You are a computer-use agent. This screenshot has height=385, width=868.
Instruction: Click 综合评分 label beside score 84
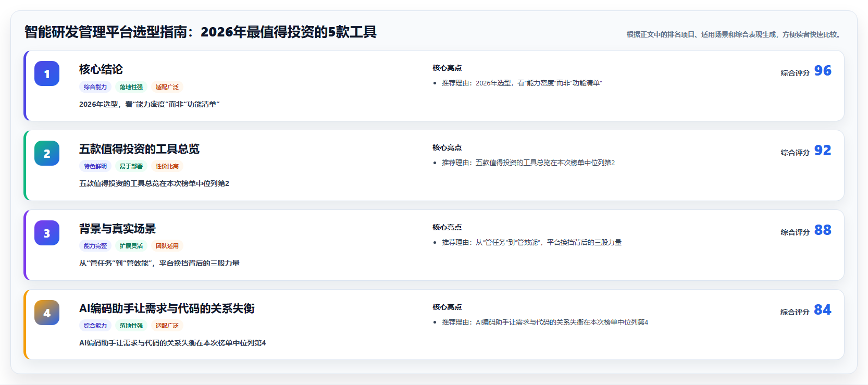pyautogui.click(x=795, y=312)
